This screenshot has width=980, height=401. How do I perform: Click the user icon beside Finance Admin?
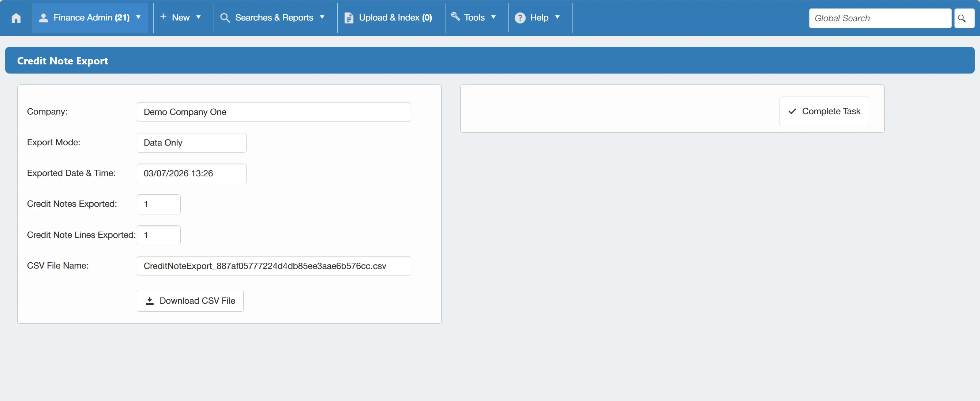[44, 18]
